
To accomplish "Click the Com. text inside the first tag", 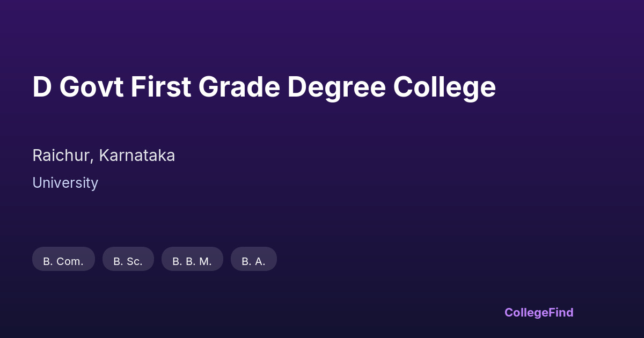I will coord(70,261).
